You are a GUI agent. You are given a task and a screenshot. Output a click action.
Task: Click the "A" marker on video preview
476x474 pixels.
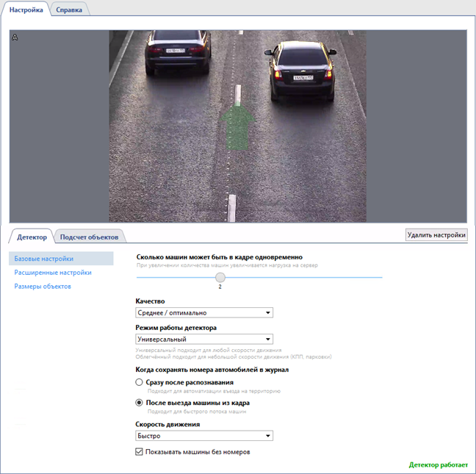pyautogui.click(x=15, y=37)
